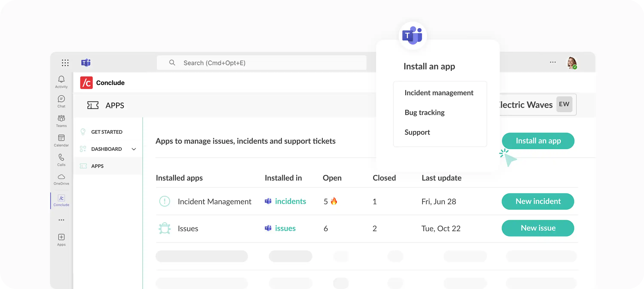Choose Support from install list
Image resolution: width=644 pixels, height=289 pixels.
[417, 132]
